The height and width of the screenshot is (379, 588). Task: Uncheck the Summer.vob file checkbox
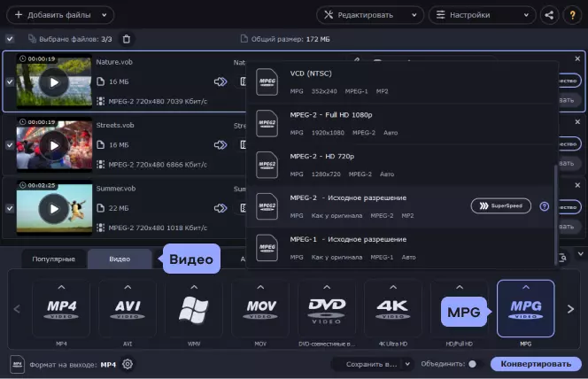10,208
